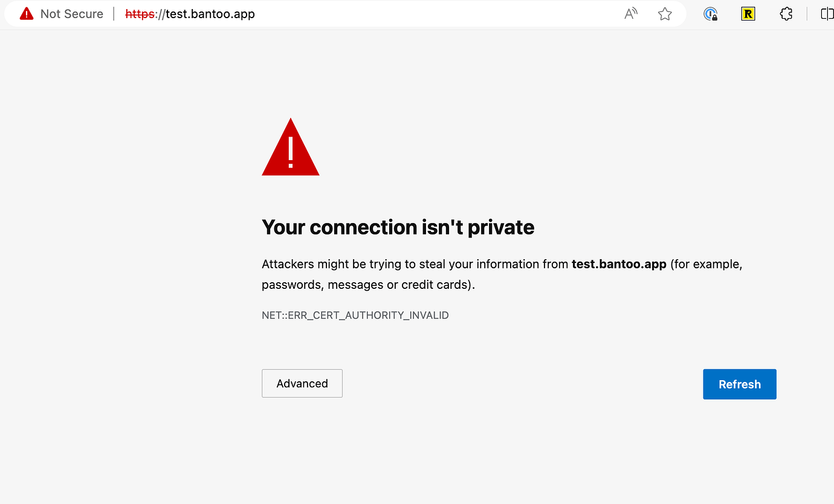The image size is (834, 504).
Task: Click test.bantoo.app in the address bar
Action: [x=208, y=13]
